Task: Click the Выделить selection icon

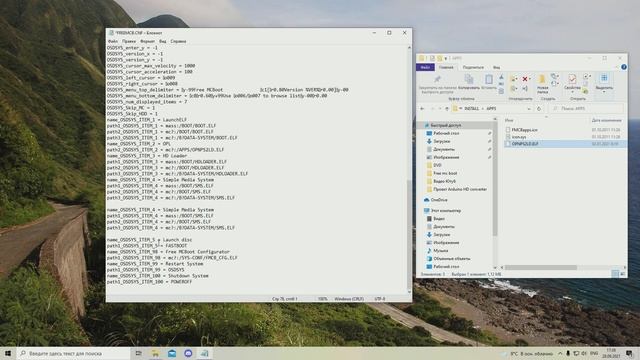Action: pyautogui.click(x=604, y=78)
